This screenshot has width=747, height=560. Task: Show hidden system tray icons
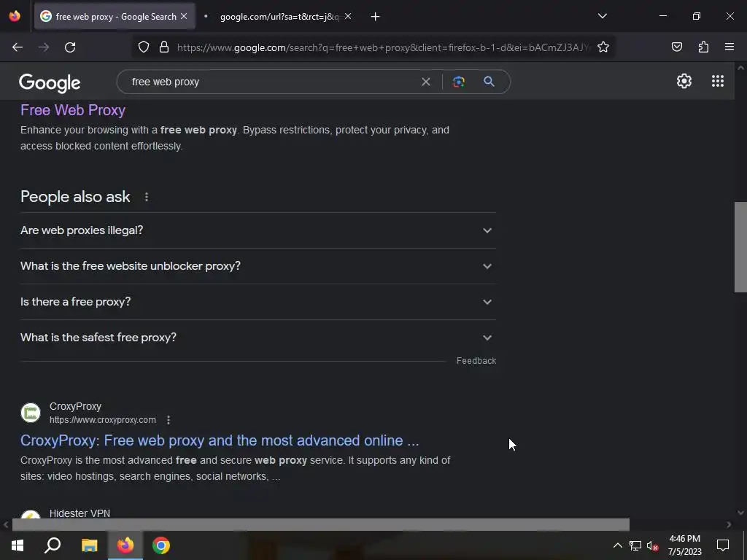point(617,545)
